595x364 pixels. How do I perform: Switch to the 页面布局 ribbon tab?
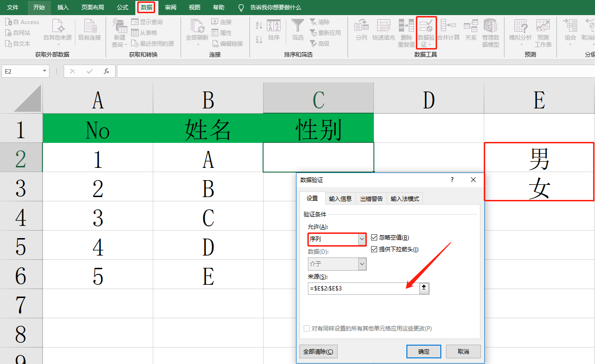pyautogui.click(x=92, y=8)
